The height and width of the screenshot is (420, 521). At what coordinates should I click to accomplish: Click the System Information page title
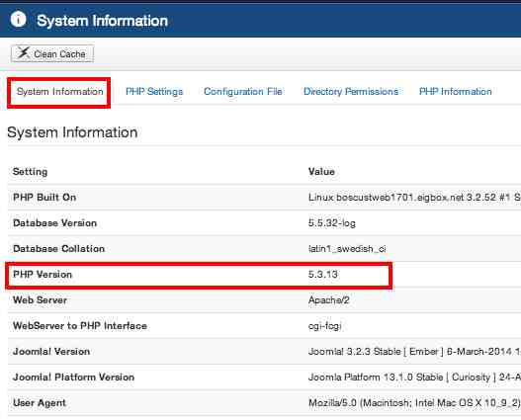click(103, 21)
